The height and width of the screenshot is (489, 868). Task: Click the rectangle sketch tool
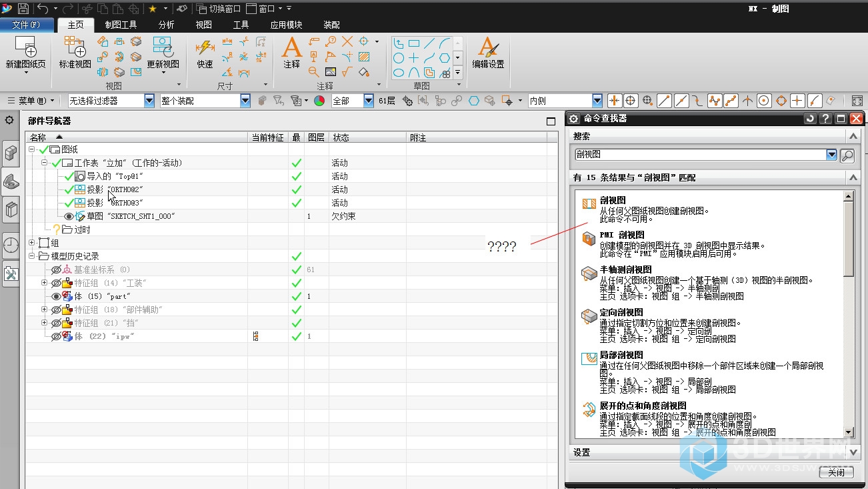click(x=414, y=43)
